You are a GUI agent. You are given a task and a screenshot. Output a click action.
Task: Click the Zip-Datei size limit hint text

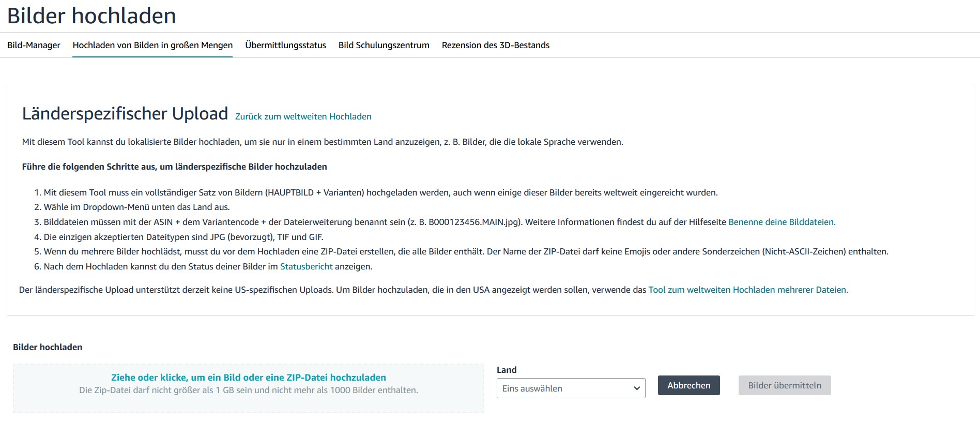[x=249, y=390]
